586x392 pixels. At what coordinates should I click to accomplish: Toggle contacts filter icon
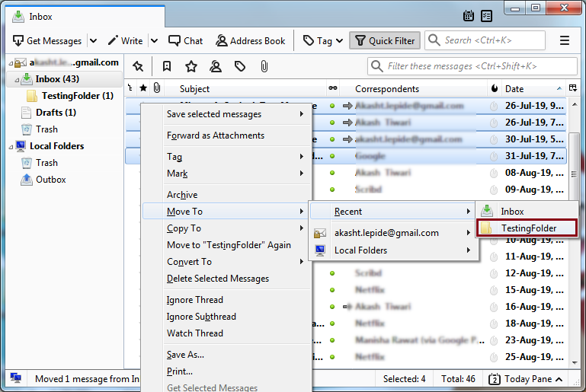point(216,66)
